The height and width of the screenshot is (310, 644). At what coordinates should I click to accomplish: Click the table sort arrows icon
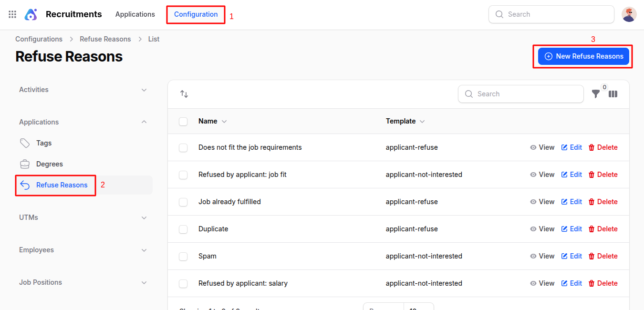pos(184,94)
